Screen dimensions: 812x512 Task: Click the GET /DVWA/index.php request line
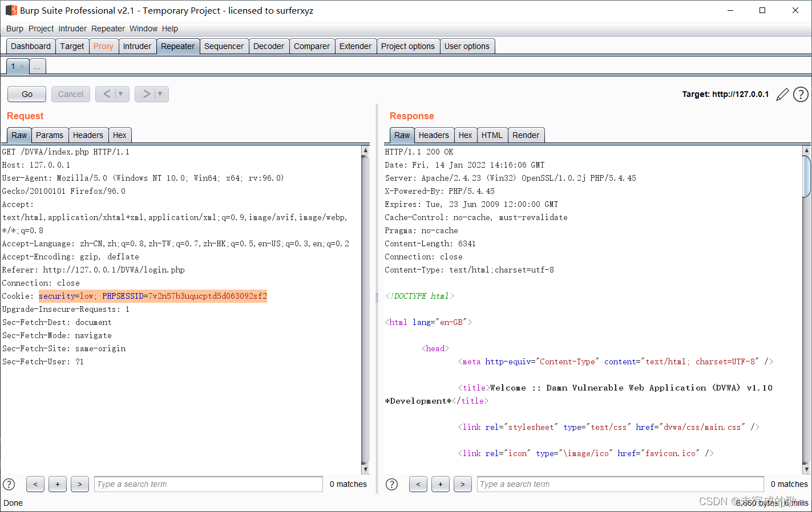point(66,152)
